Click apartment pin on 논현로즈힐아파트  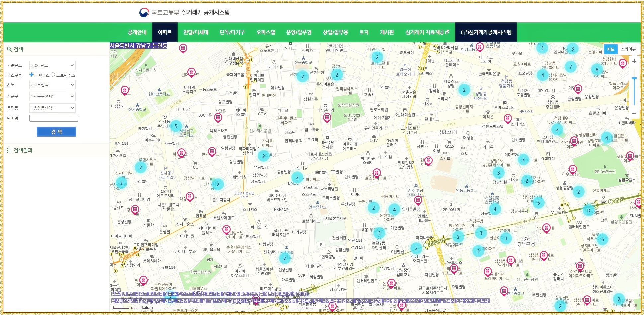coord(376,173)
